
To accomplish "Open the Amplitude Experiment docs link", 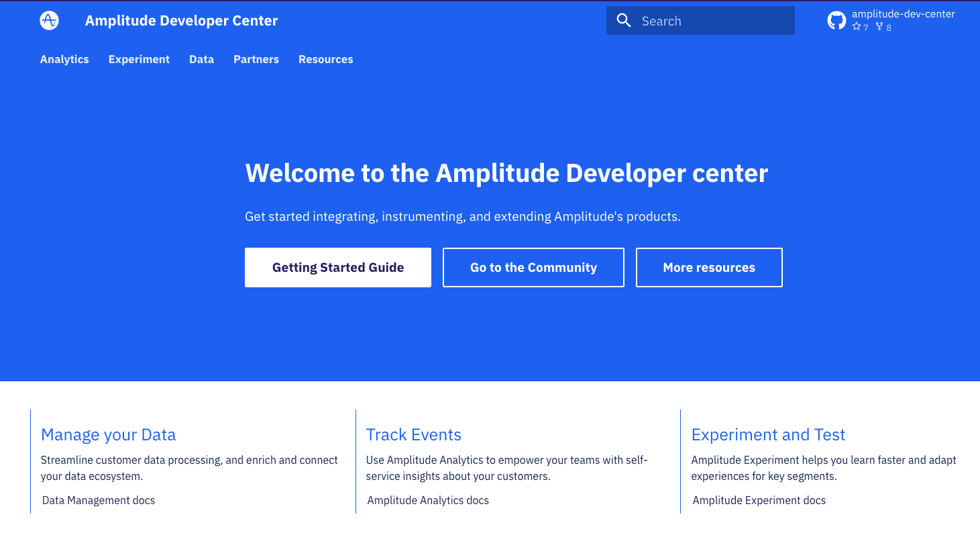I will (759, 500).
